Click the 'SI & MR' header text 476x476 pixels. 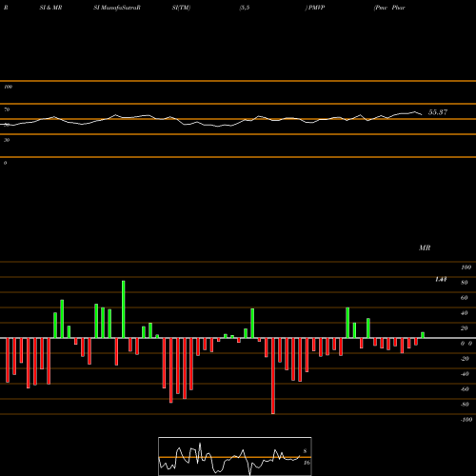(50, 8)
